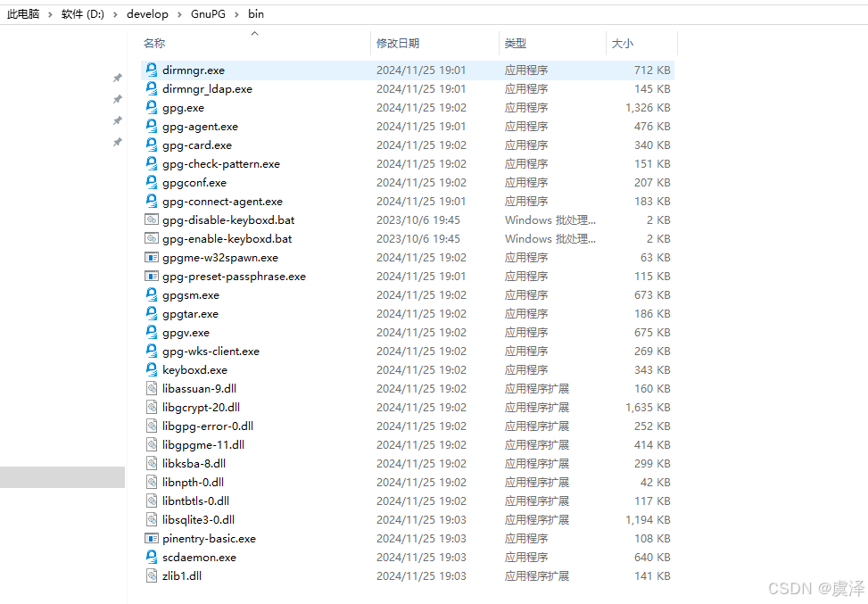
Task: Select the libntbtls-0.dll file name
Action: [195, 501]
